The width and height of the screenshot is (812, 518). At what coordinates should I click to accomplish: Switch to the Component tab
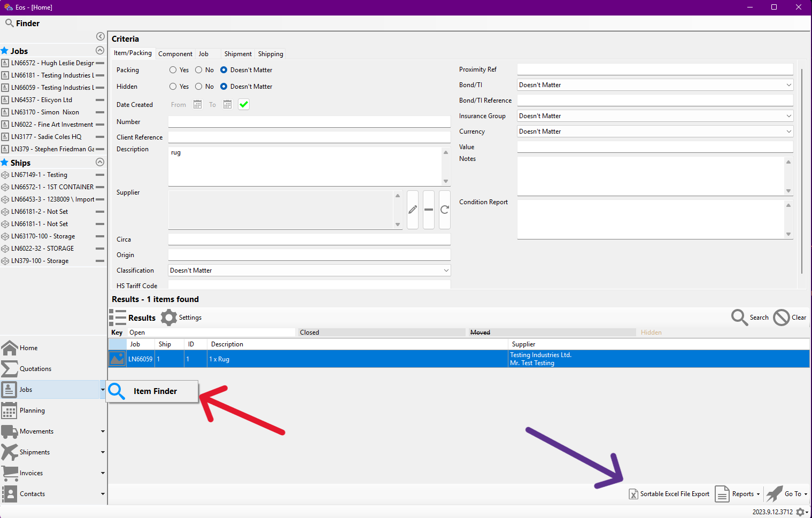tap(175, 54)
